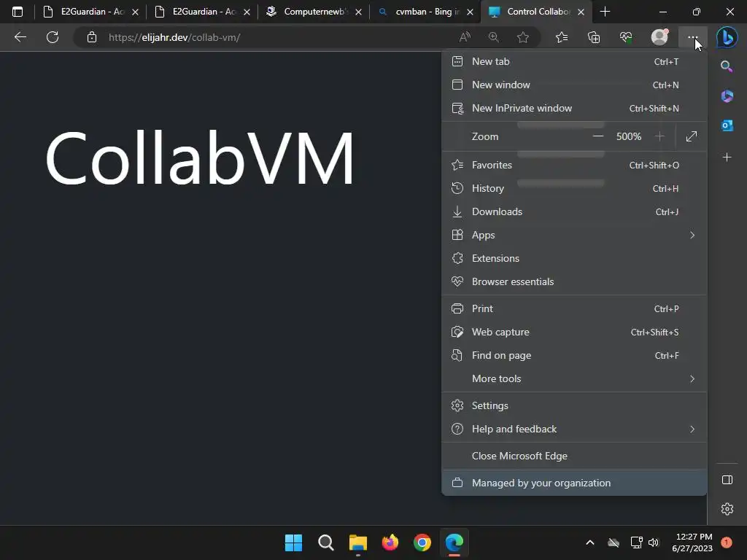Decrease zoom with the minus button
This screenshot has width=747, height=560.
point(598,136)
